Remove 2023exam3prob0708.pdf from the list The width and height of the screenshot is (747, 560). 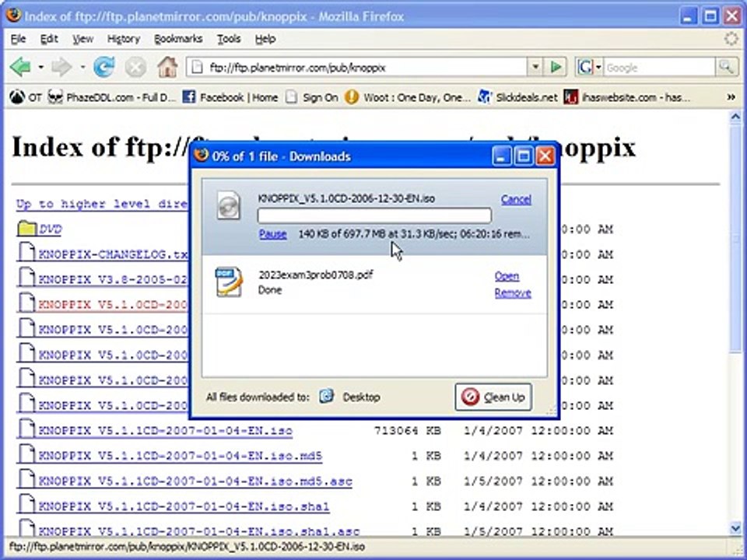[513, 293]
